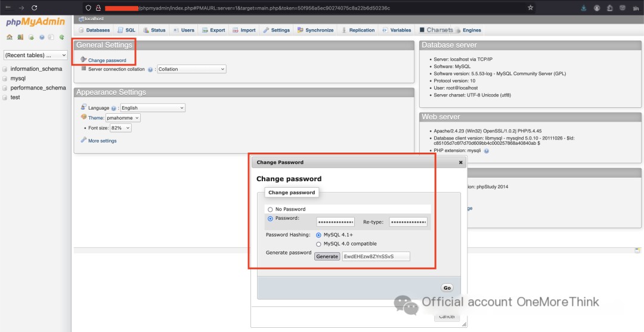Open the Language dropdown showing English
The image size is (644, 332).
pyautogui.click(x=153, y=108)
